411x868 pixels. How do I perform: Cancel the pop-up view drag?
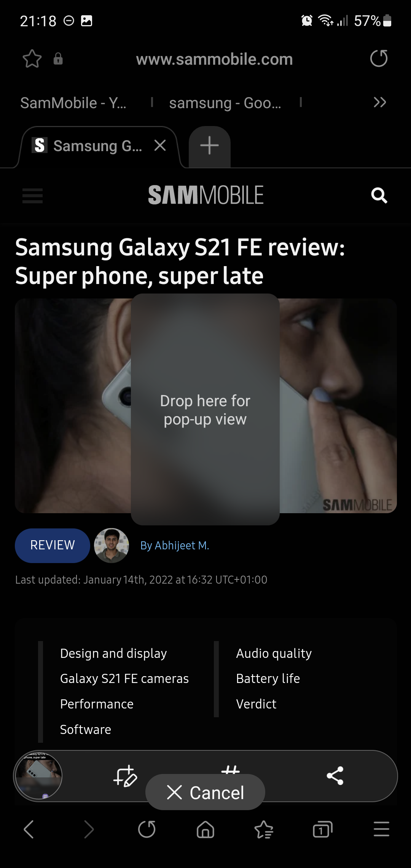205,792
